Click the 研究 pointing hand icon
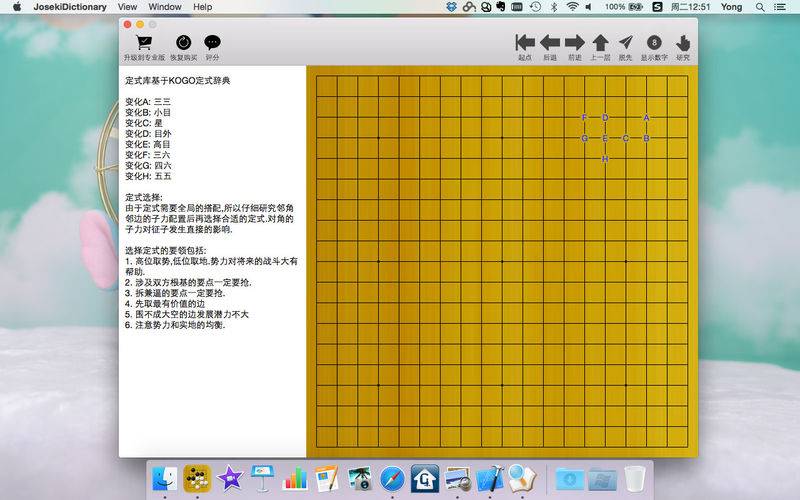800x500 pixels. tap(683, 43)
